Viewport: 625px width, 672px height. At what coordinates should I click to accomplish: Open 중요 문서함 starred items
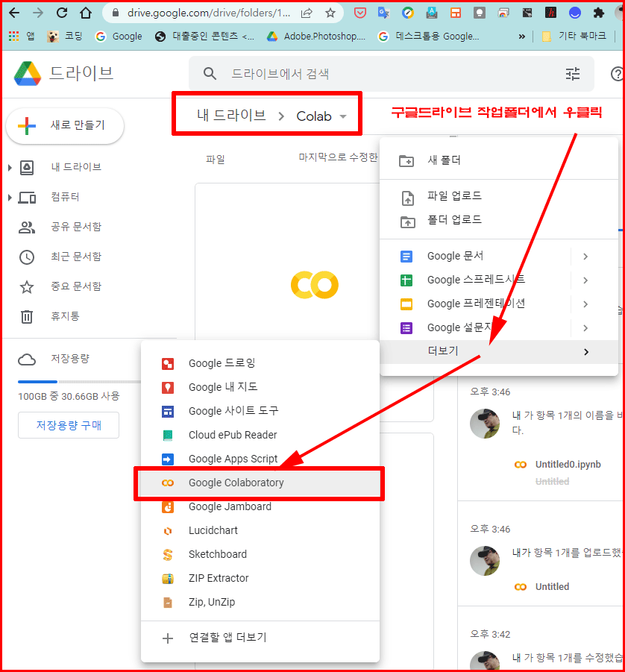(76, 286)
